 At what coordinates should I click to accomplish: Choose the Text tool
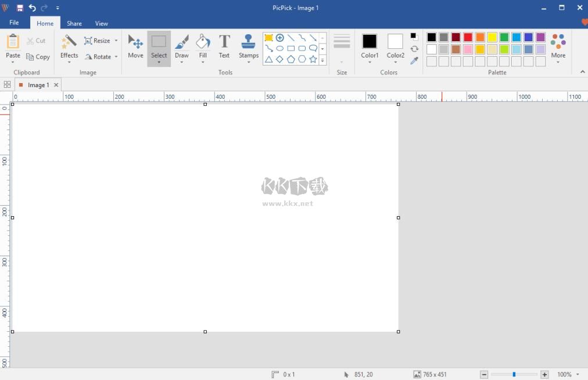pos(224,46)
